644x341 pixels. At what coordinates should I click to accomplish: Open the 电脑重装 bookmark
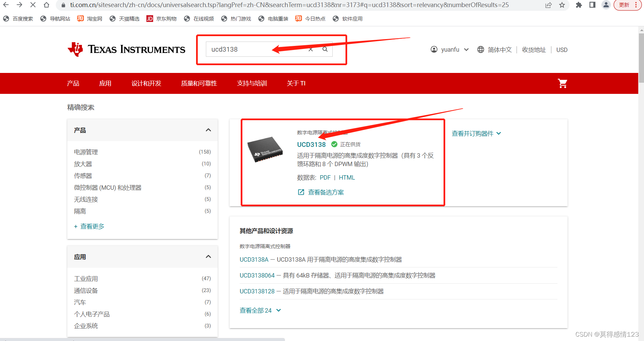click(x=273, y=19)
